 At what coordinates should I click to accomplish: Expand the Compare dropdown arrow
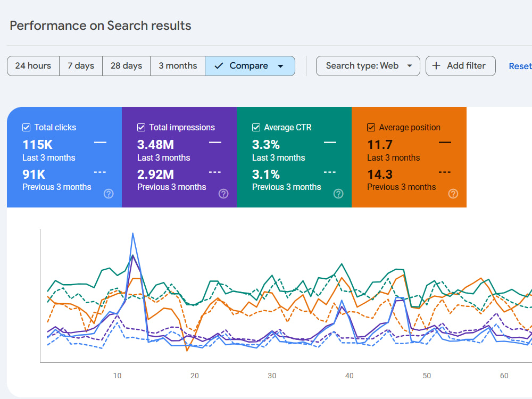[x=280, y=66]
